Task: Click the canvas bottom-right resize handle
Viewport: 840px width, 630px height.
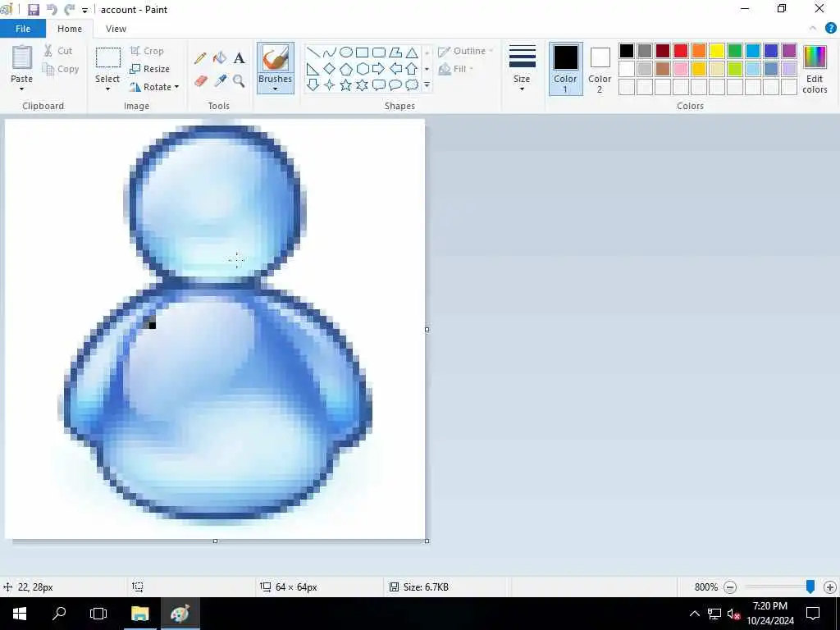Action: 427,541
